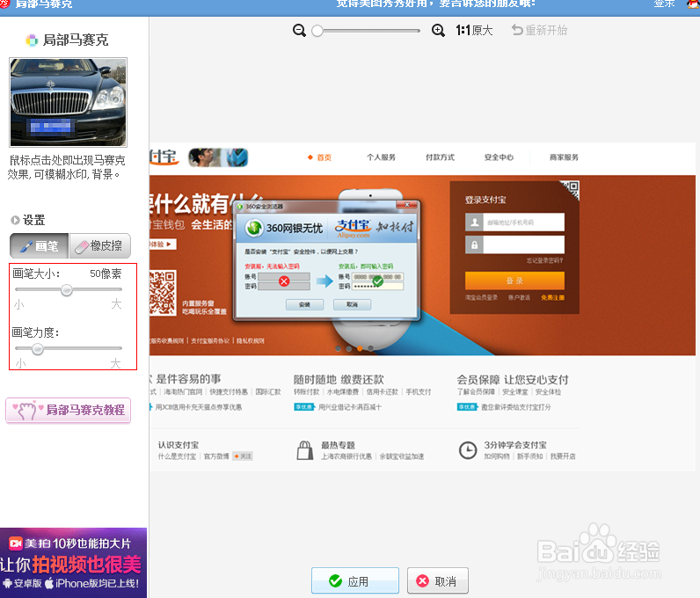Click the clock icon by 3分钟学会支付宝
The image size is (700, 598).
468,450
